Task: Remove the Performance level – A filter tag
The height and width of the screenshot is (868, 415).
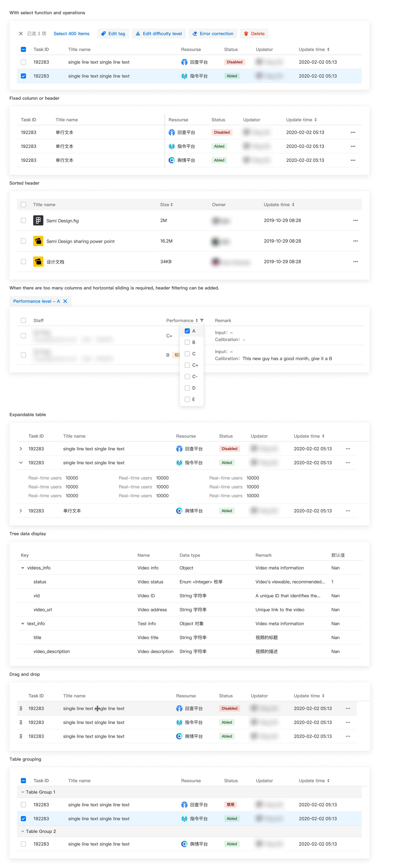Action: tap(65, 301)
